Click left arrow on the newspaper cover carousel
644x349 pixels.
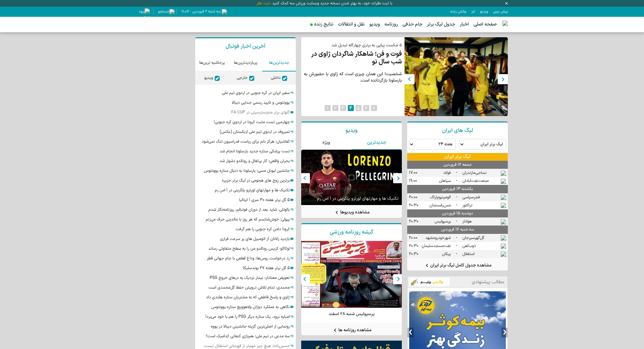tap(305, 279)
